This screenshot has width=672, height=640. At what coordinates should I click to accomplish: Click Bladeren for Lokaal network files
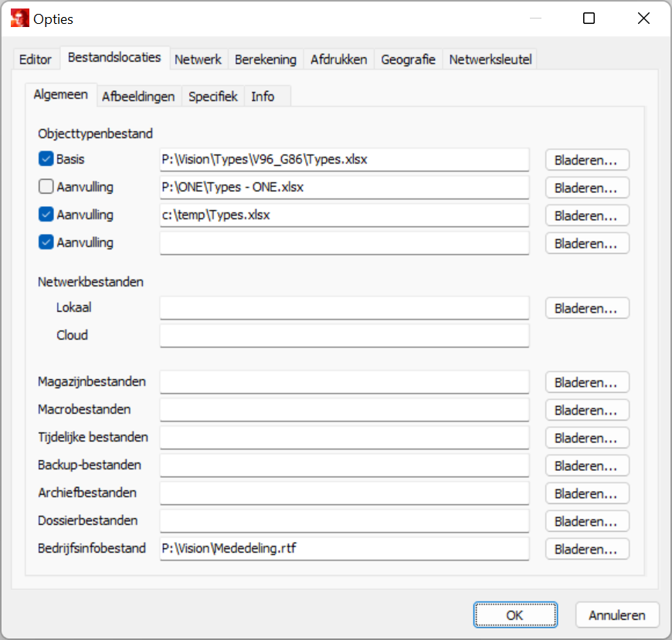tap(586, 308)
